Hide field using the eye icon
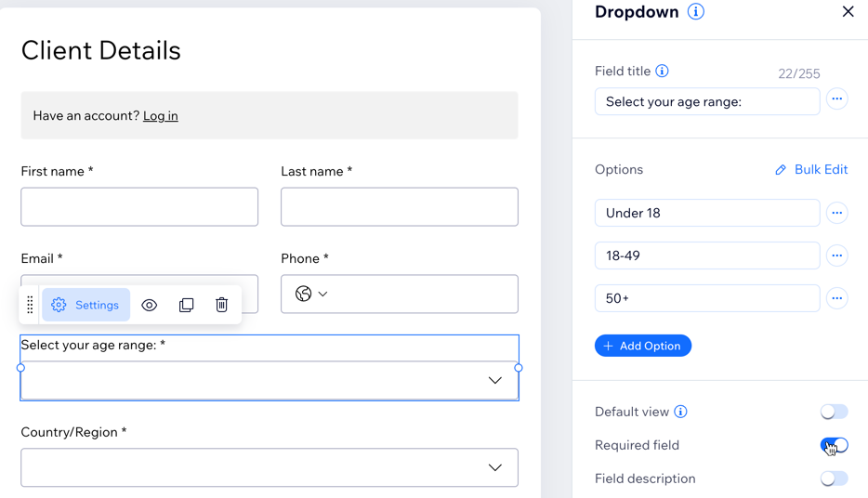 [x=149, y=305]
